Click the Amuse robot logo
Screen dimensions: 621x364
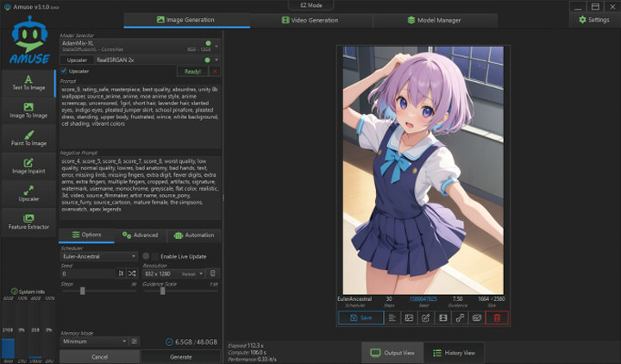(29, 40)
